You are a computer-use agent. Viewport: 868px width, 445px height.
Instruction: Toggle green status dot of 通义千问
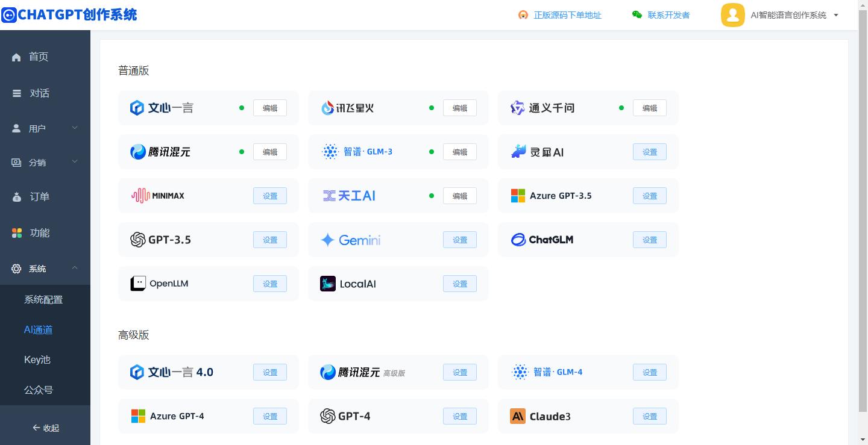(x=621, y=108)
